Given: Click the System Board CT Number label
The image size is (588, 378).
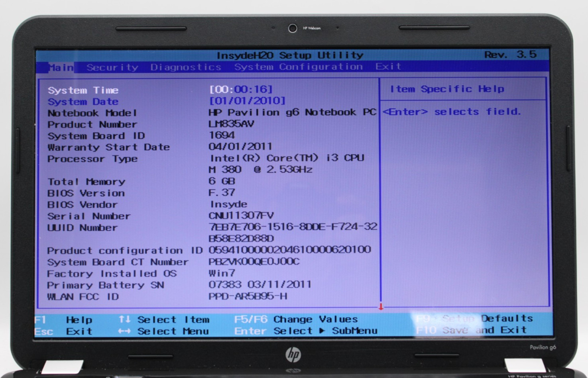Looking at the screenshot, I should (x=118, y=262).
